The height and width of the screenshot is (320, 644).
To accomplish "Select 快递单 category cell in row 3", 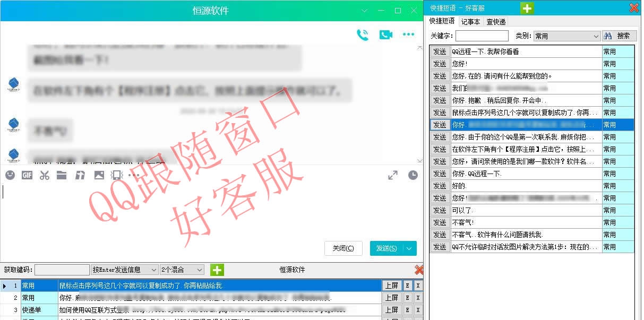I will coord(39,310).
